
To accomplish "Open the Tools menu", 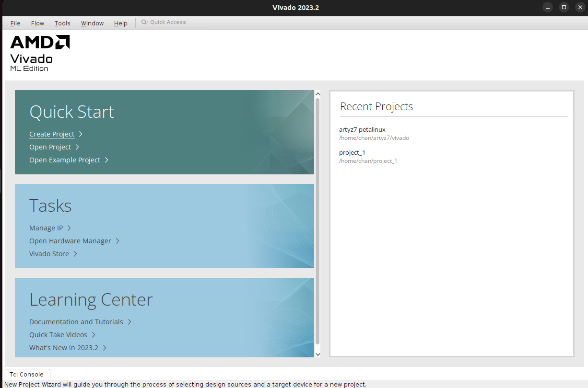I will (x=62, y=23).
